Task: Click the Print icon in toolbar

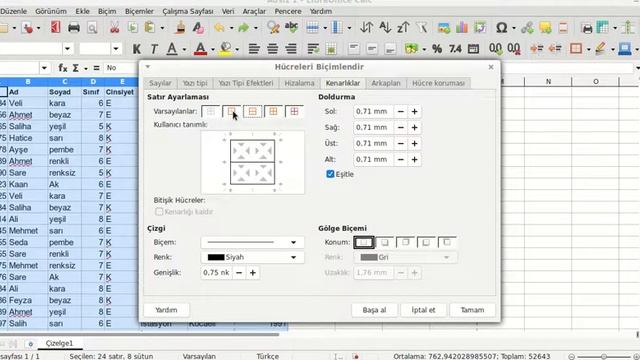Action: [74, 28]
